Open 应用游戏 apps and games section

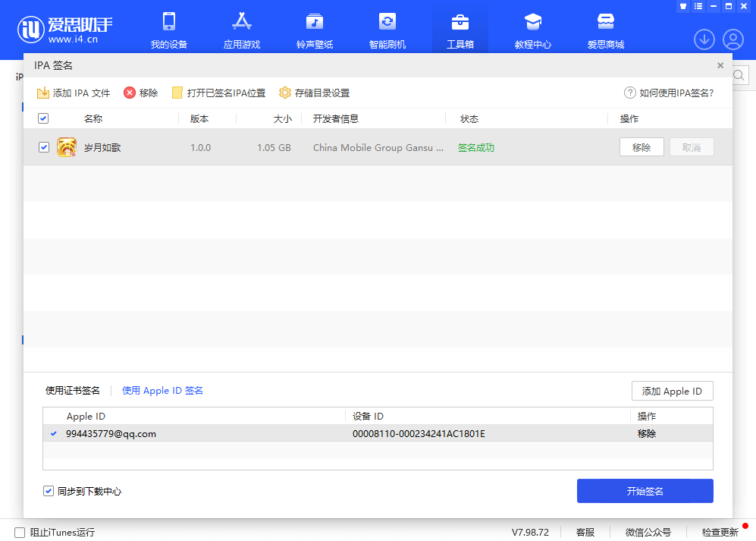tap(242, 30)
